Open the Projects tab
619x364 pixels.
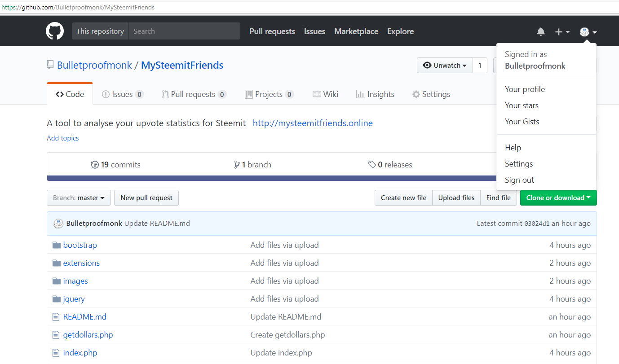[x=269, y=94]
